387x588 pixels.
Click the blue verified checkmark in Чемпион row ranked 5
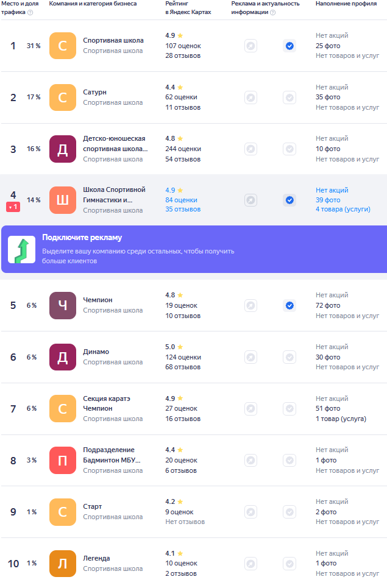coord(289,305)
